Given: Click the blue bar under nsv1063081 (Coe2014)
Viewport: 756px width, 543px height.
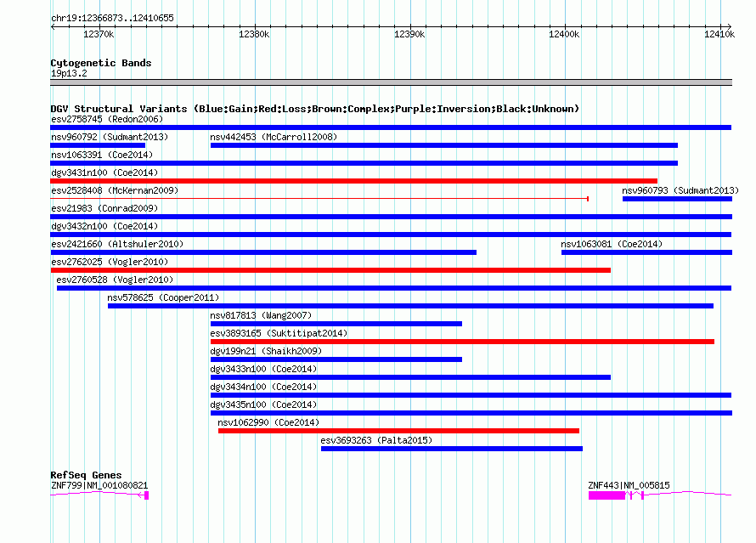Looking at the screenshot, I should tap(646, 252).
